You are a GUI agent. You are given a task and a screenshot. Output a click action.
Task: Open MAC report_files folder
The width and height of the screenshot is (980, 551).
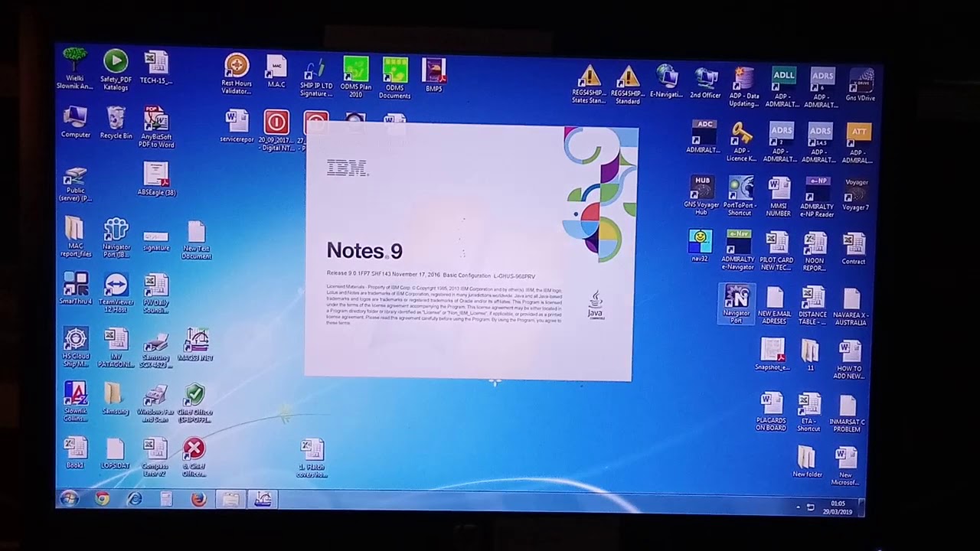75,237
